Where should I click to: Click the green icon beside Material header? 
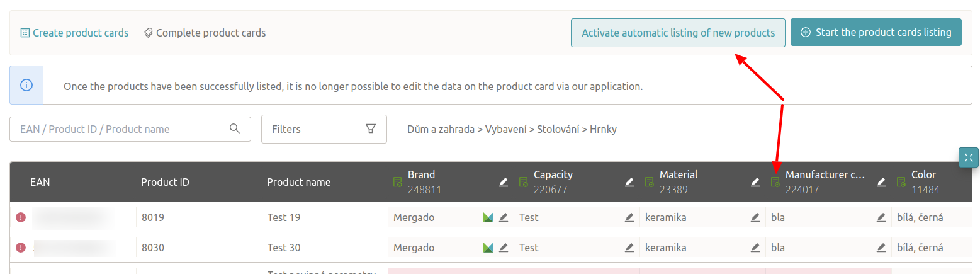pos(650,182)
